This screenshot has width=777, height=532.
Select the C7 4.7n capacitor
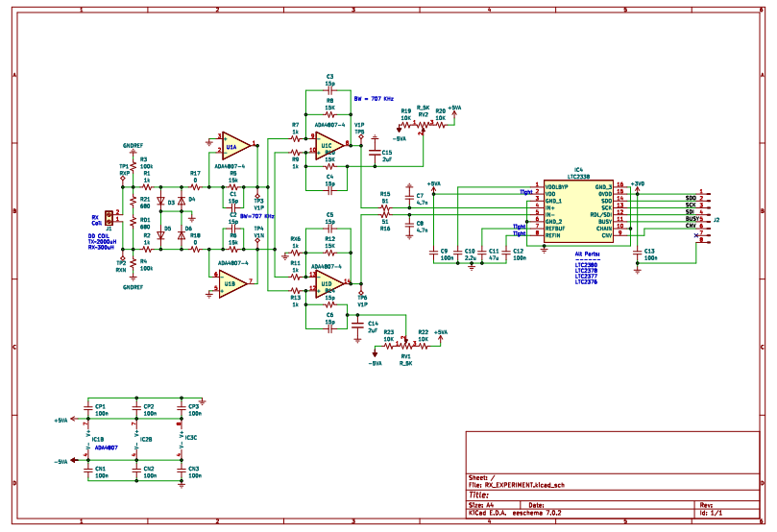[409, 197]
